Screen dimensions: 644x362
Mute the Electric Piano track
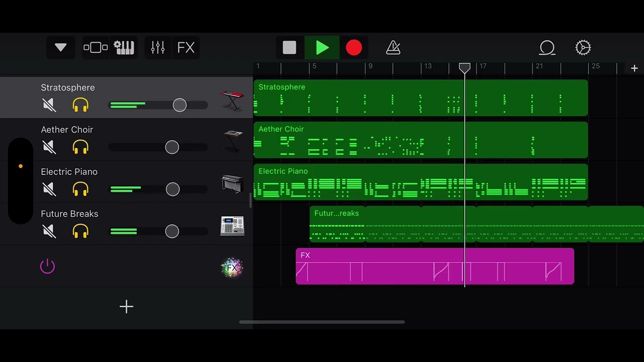point(49,189)
